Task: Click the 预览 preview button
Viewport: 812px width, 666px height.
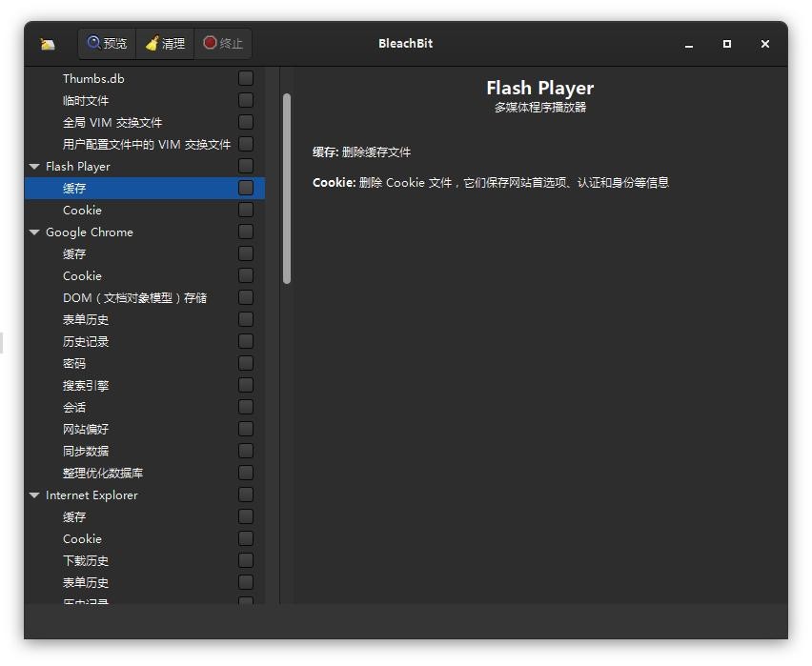Action: (x=107, y=44)
